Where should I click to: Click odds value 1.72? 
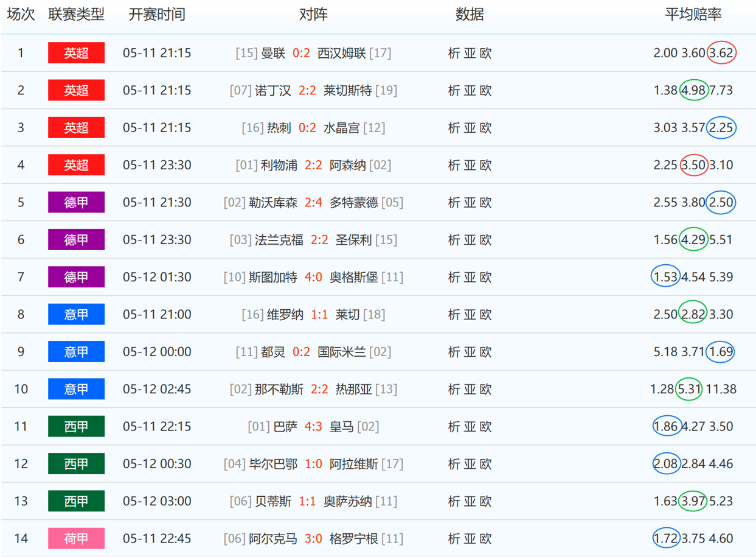coord(666,539)
